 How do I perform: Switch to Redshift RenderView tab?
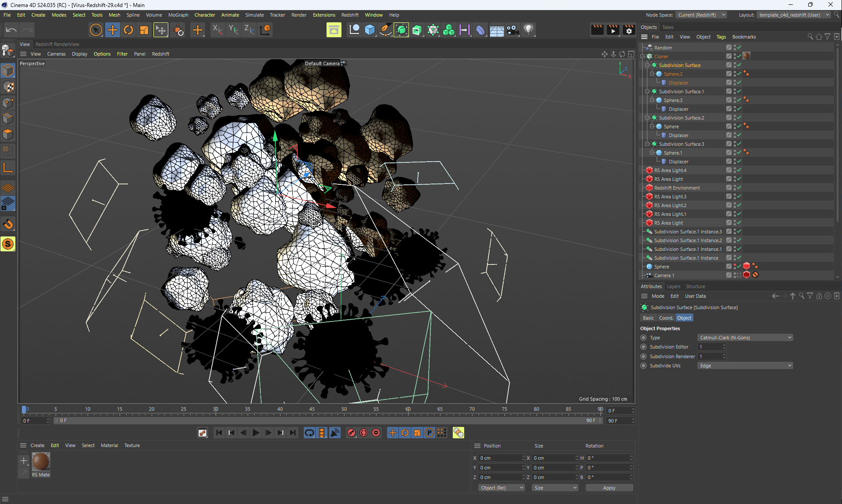pos(57,44)
